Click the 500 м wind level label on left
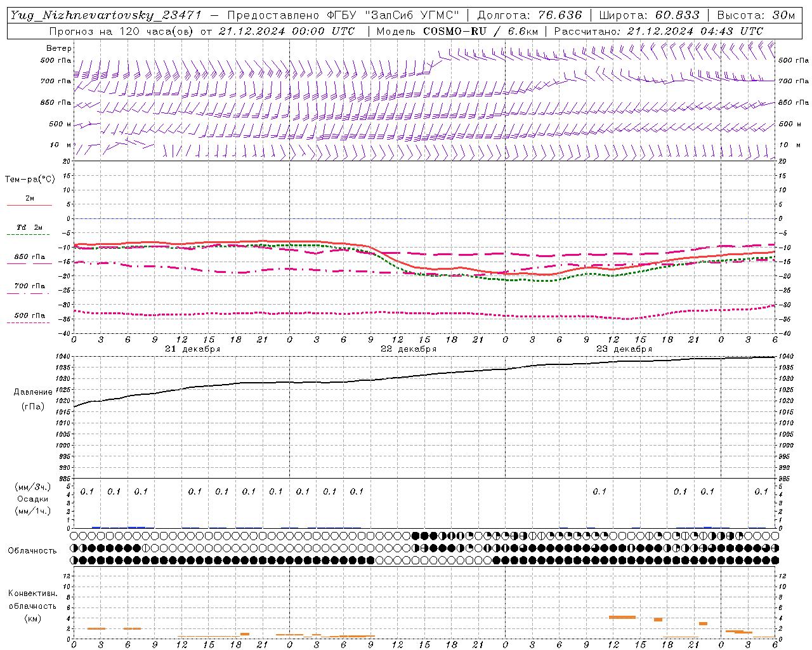Screen dimensions: 812x650 [x=60, y=124]
